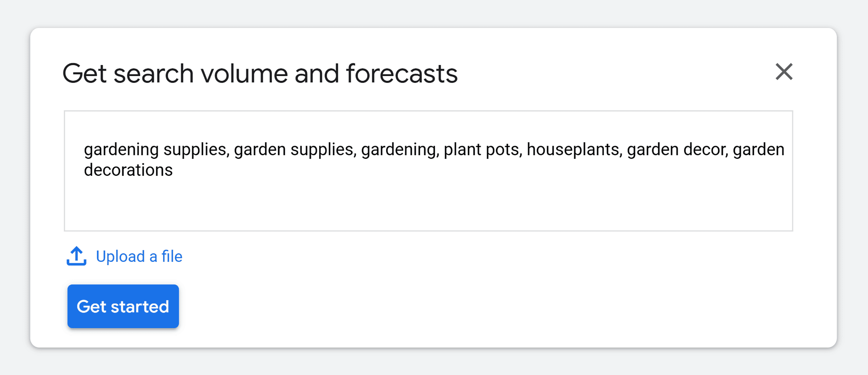Click the end of "garden decorations"
The width and height of the screenshot is (868, 375).
[174, 170]
